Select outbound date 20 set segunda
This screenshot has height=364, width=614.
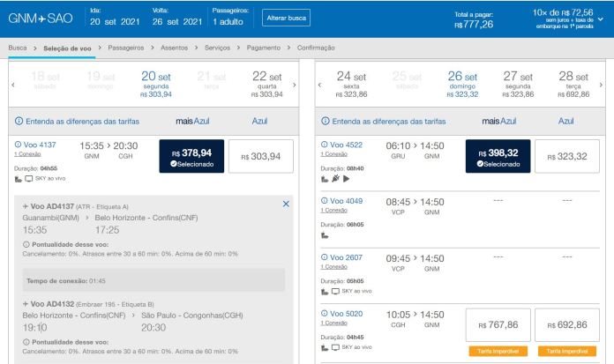(156, 84)
